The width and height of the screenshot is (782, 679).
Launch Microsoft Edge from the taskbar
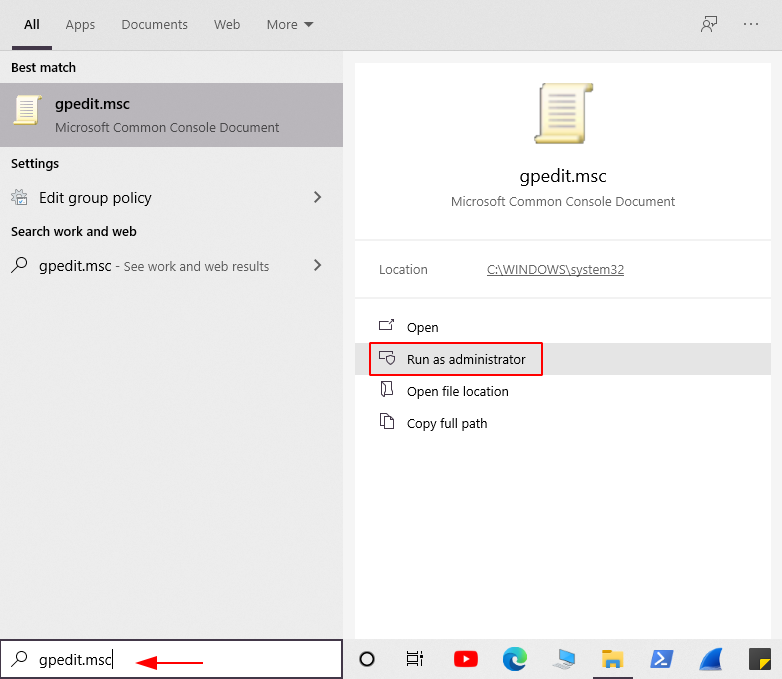click(515, 659)
